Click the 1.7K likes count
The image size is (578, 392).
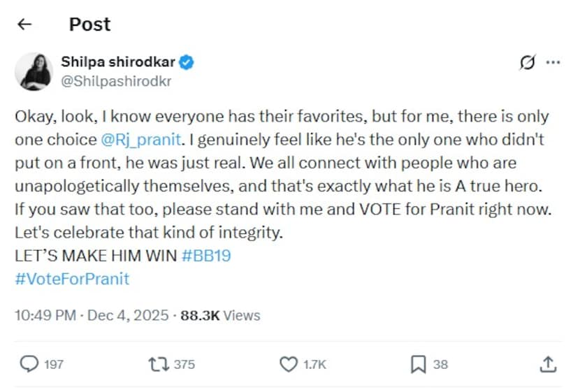(x=315, y=364)
